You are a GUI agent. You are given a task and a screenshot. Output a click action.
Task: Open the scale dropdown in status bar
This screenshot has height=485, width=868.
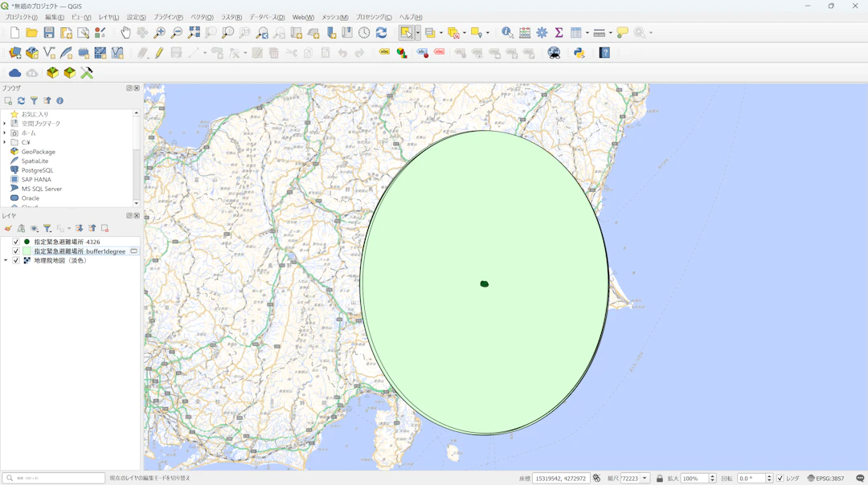645,479
